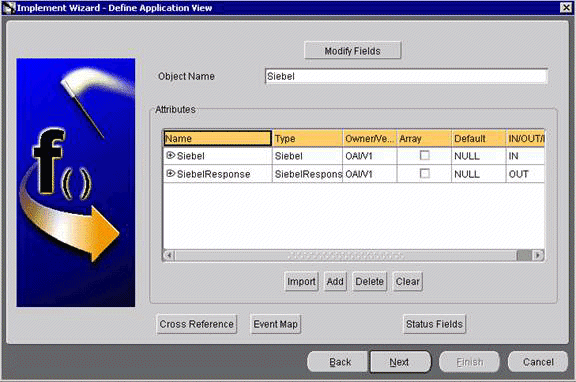Viewport: 576px width, 382px height.
Task: Select the Type column header
Action: click(x=307, y=138)
